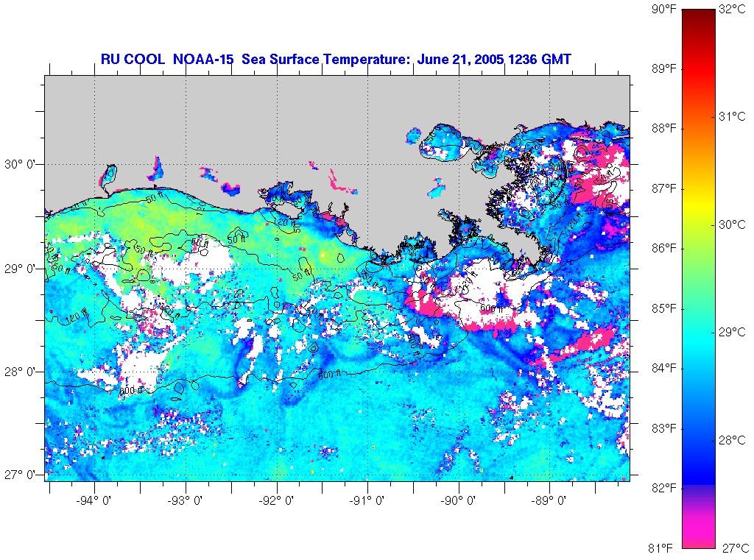The image size is (754, 560).
Task: Click the 29°C color scale label
Action: point(733,332)
